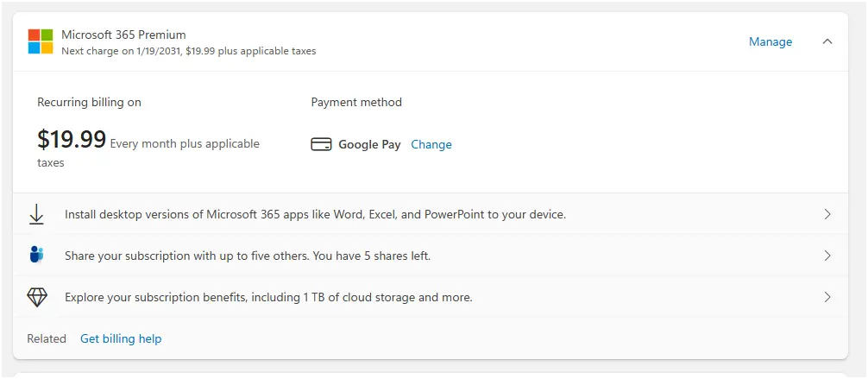The image size is (868, 379).
Task: Collapse the Microsoft 365 Premium card chevron
Action: [827, 41]
